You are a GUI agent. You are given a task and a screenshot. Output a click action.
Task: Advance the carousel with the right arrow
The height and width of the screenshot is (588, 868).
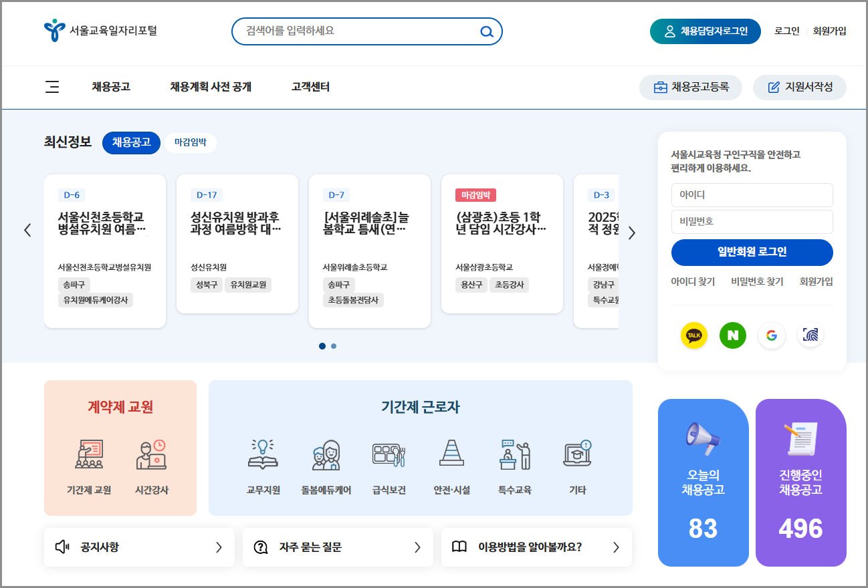[x=631, y=232]
